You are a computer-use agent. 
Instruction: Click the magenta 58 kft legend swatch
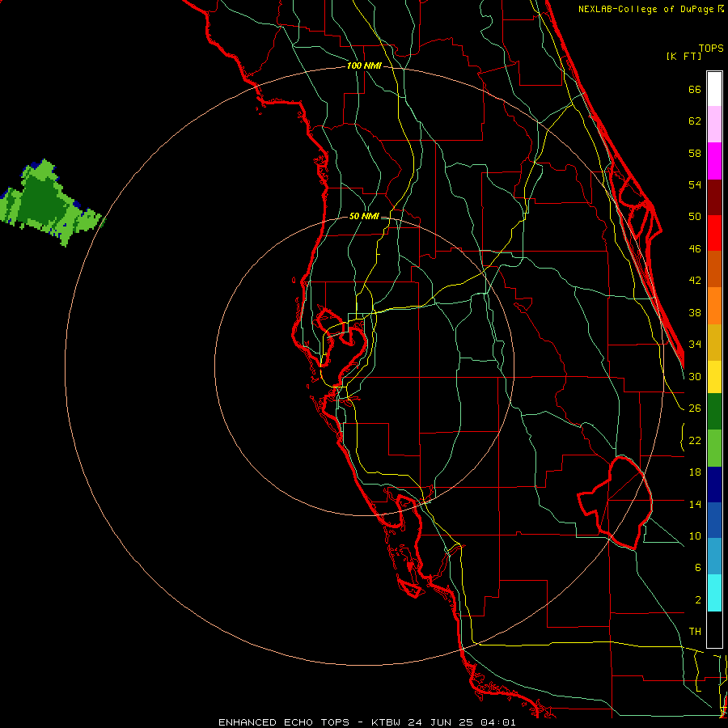714,161
